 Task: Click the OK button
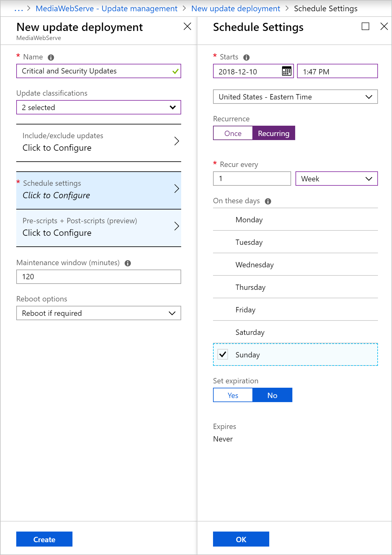[241, 539]
